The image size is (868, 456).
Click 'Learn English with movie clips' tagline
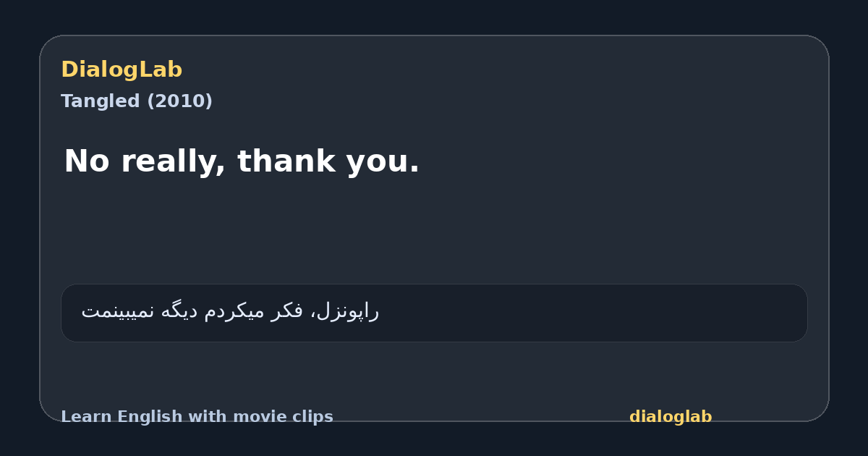point(197,417)
